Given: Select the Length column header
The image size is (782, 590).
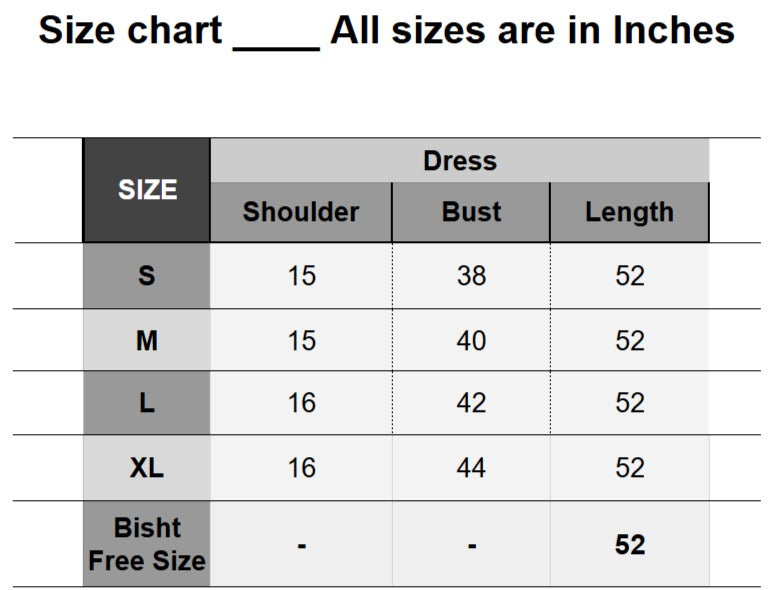Looking at the screenshot, I should click(x=629, y=212).
